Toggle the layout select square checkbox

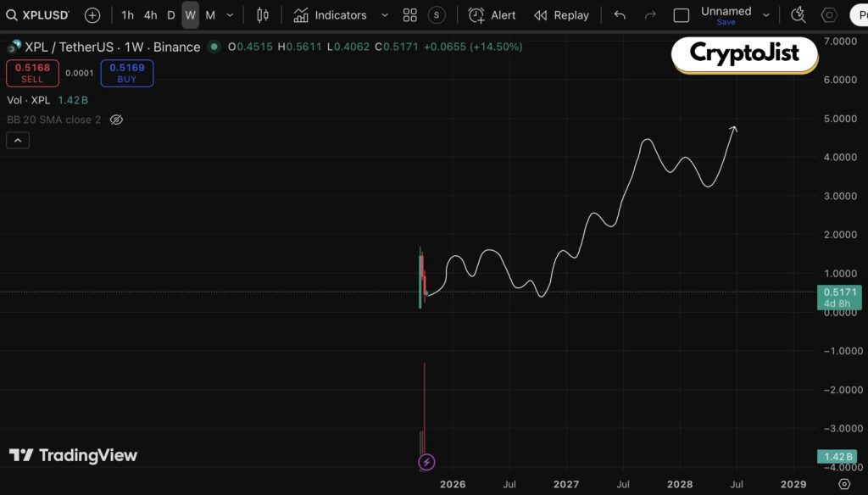[x=682, y=15]
